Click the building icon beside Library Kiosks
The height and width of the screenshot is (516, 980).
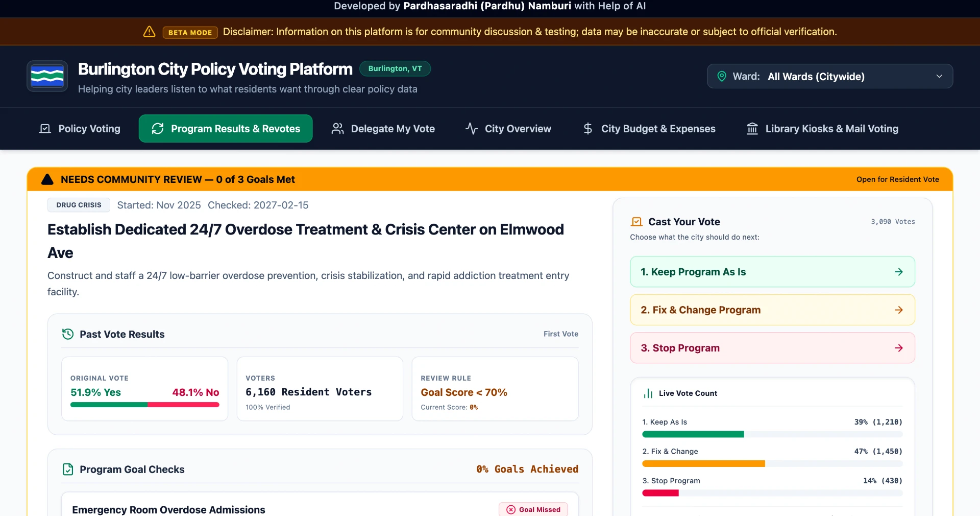[752, 129]
